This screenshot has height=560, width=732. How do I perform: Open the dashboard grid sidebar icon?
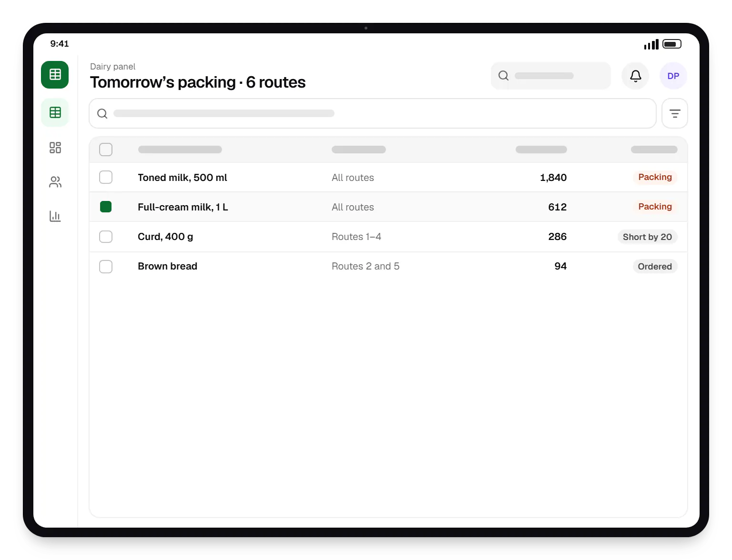(55, 148)
